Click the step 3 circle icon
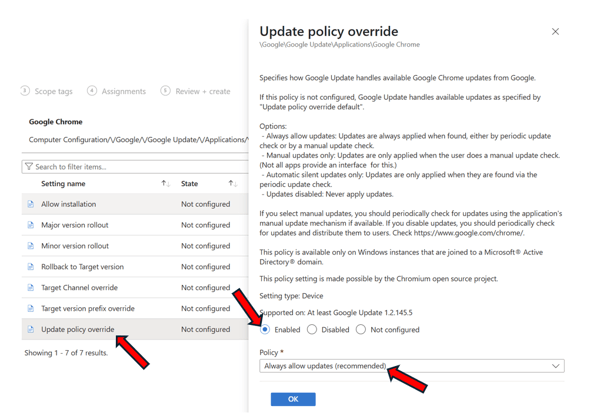This screenshot has height=413, width=600. (x=25, y=91)
